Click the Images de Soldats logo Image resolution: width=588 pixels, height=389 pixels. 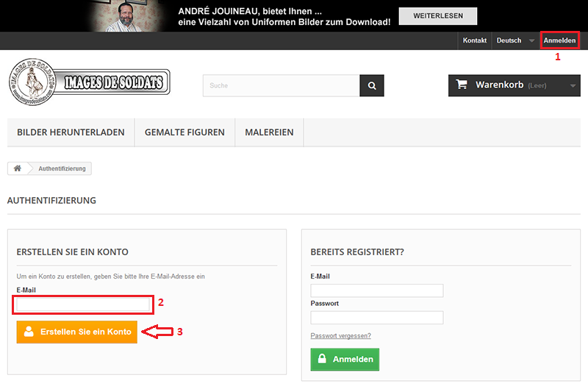(x=90, y=81)
